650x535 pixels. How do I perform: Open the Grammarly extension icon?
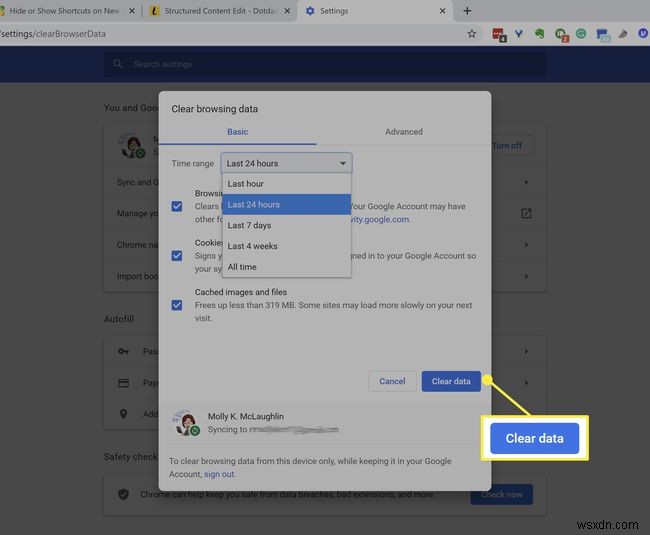[x=581, y=34]
